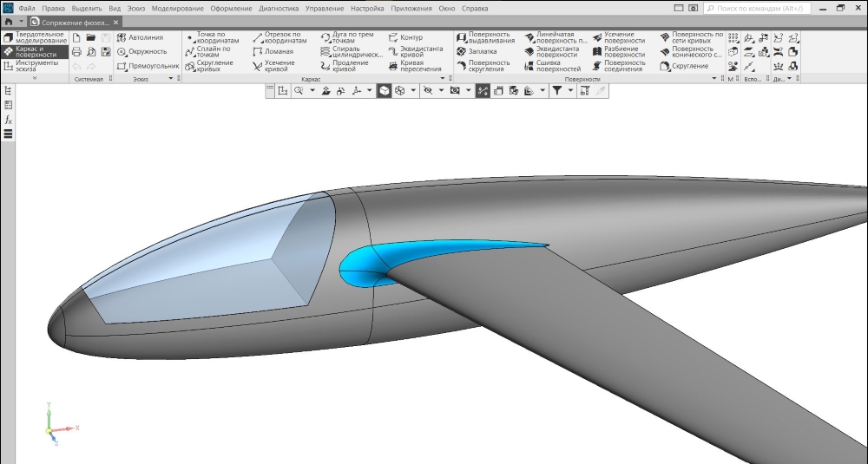Open hide elements dropdown arrow
Screen dimensions: 868x464
[441, 91]
